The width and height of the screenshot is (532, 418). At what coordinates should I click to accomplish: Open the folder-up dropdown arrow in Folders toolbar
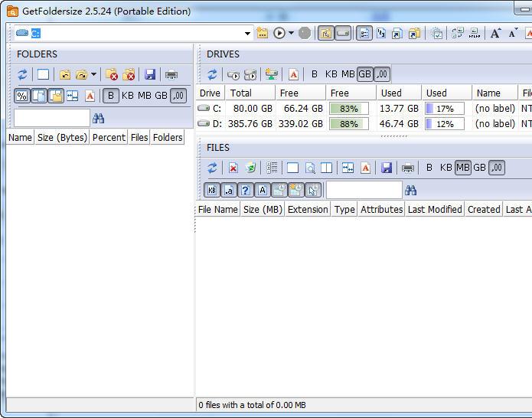coord(93,74)
